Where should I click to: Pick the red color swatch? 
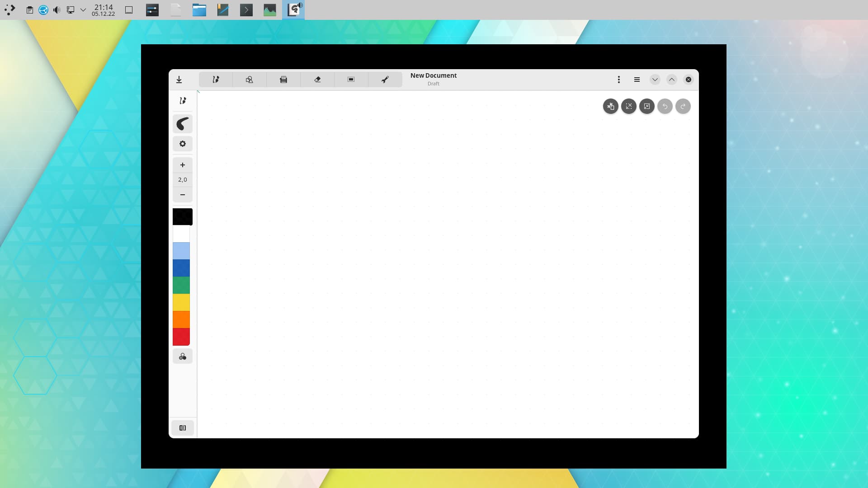tap(181, 337)
